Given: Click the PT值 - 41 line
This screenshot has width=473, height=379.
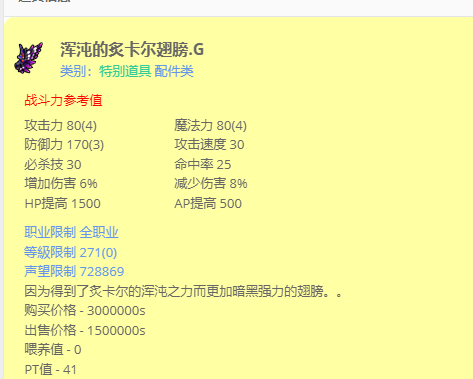Looking at the screenshot, I should (51, 369).
